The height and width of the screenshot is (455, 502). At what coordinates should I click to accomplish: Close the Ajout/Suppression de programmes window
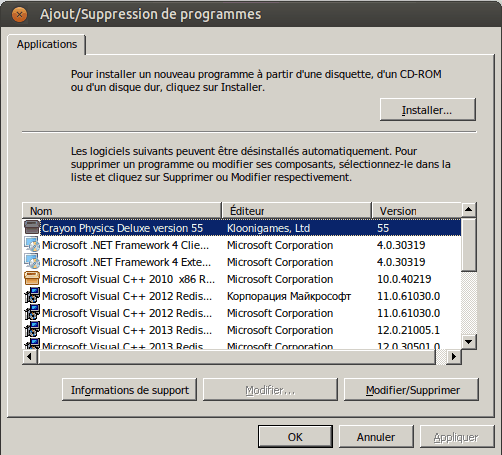tap(19, 15)
